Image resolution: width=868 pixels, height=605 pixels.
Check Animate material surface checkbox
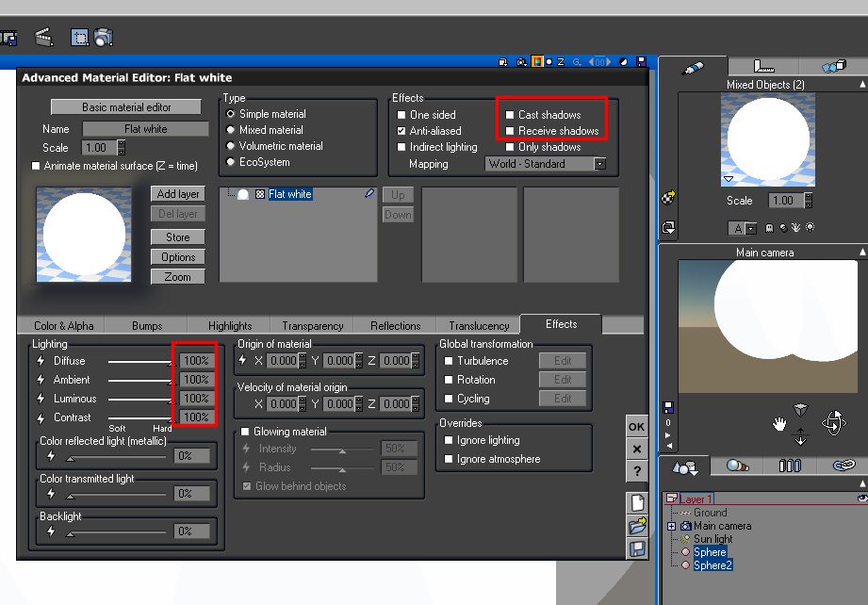pos(36,166)
